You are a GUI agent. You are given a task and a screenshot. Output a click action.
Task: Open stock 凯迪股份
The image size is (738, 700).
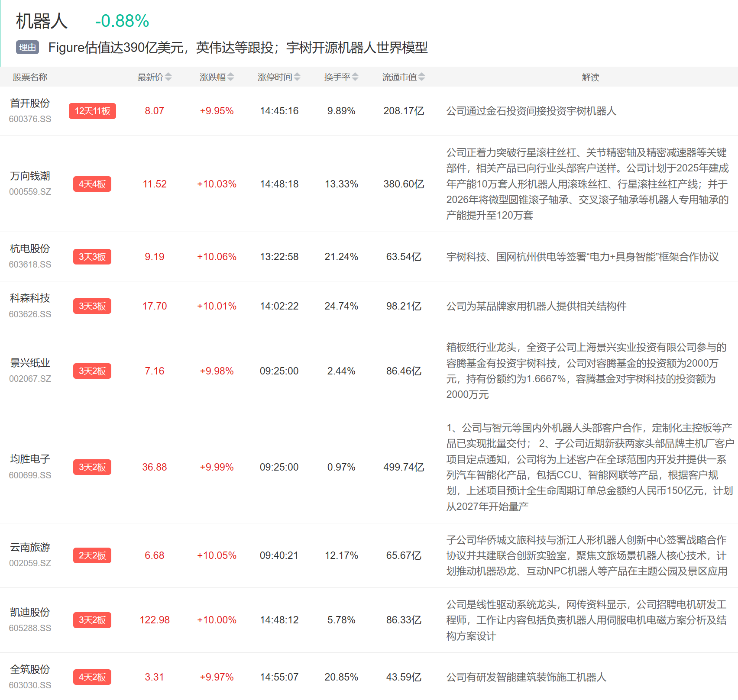[x=30, y=612]
